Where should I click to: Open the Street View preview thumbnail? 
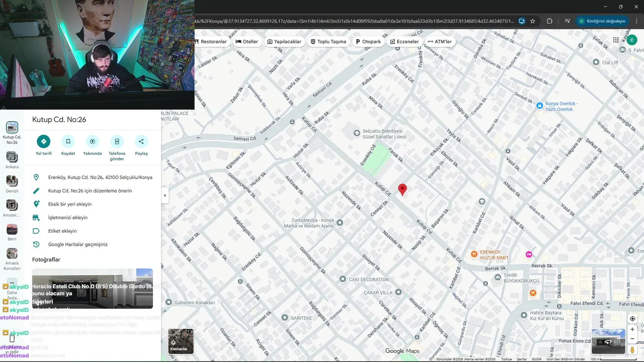tap(608, 342)
